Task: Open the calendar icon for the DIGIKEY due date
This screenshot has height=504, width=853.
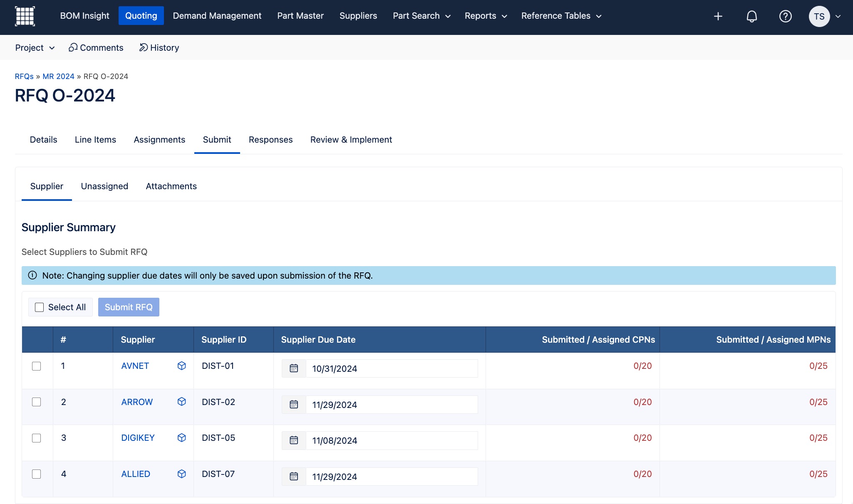Action: pyautogui.click(x=294, y=440)
